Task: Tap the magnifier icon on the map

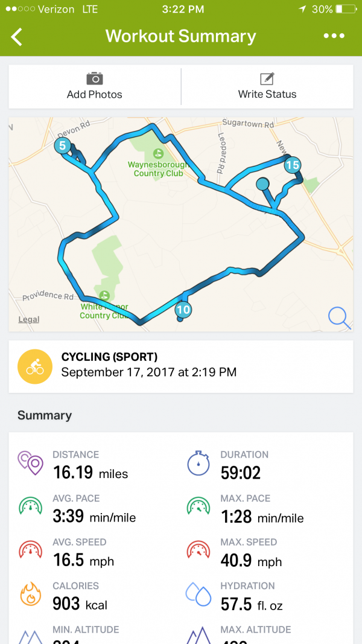Action: (x=339, y=317)
